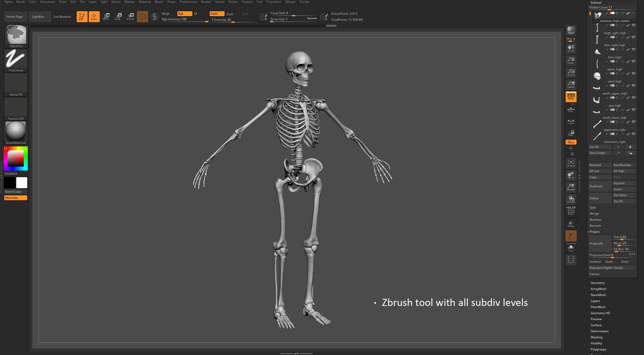The width and height of the screenshot is (644, 355).
Task: Expand the FiberMesh subpalette
Action: [x=598, y=307]
